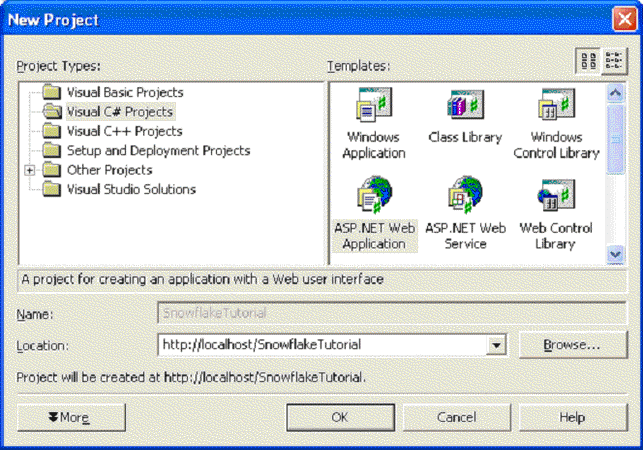Click the templates scroll up arrow
This screenshot has height=450, width=643.
click(x=615, y=93)
